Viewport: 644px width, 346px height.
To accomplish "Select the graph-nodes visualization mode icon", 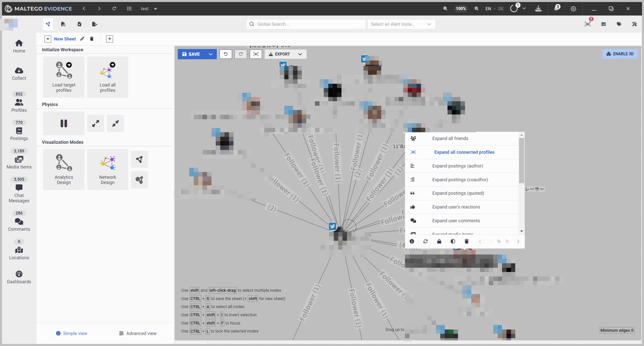I will click(139, 159).
